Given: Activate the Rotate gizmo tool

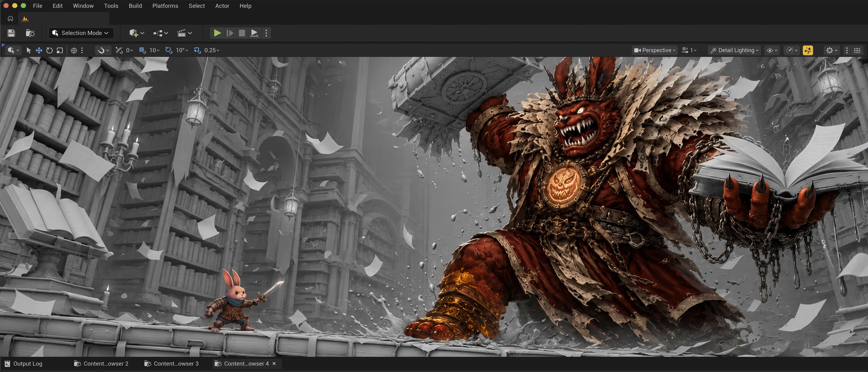Looking at the screenshot, I should (50, 50).
